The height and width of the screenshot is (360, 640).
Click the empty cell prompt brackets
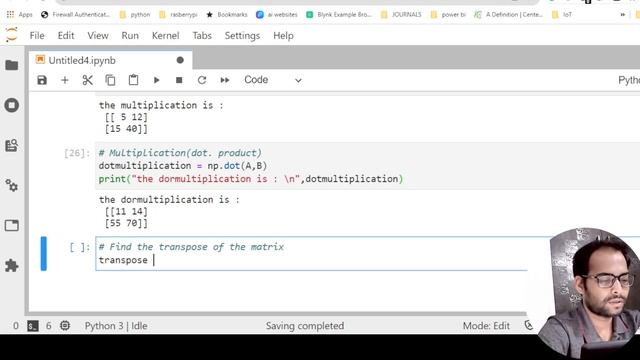click(79, 247)
